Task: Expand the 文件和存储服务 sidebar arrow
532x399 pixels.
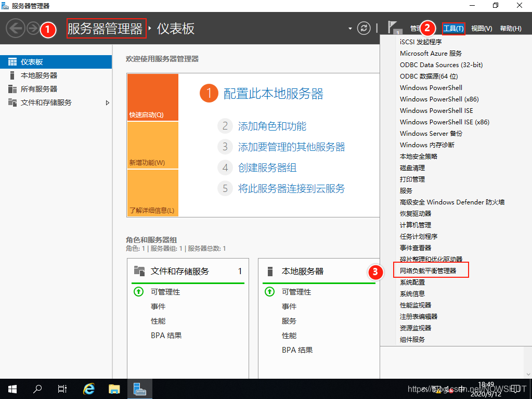Action: 108,102
